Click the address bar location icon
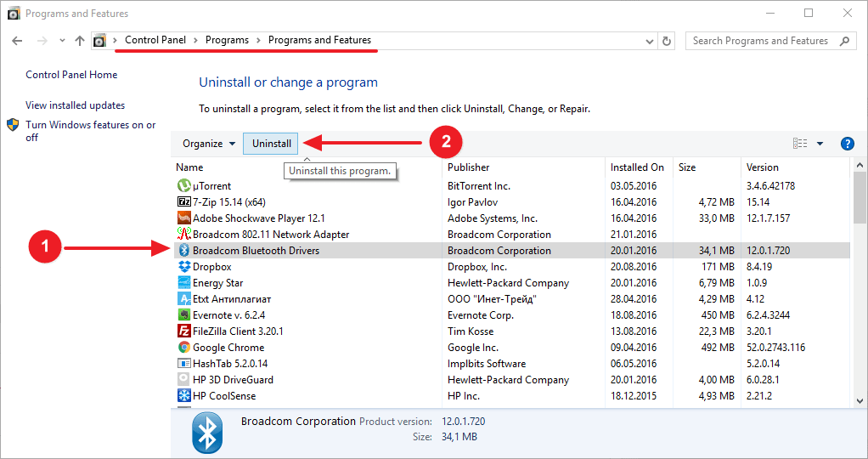This screenshot has width=868, height=459. click(x=99, y=41)
